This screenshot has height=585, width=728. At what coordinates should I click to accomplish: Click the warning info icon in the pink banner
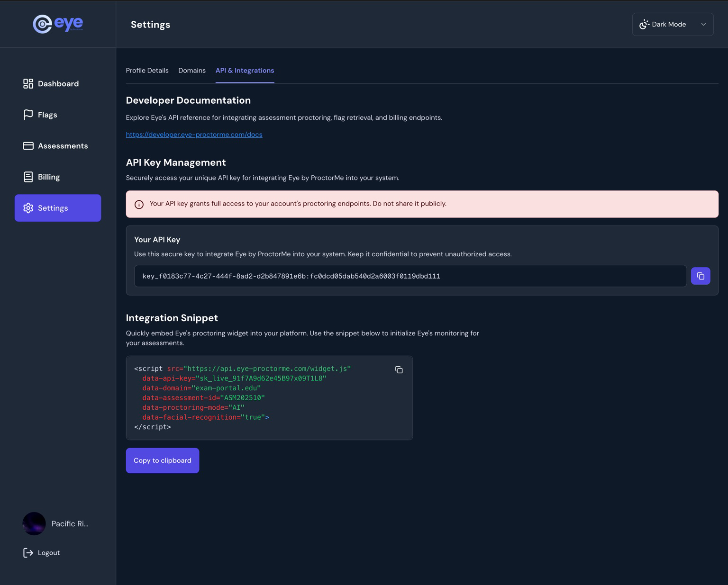(x=139, y=204)
